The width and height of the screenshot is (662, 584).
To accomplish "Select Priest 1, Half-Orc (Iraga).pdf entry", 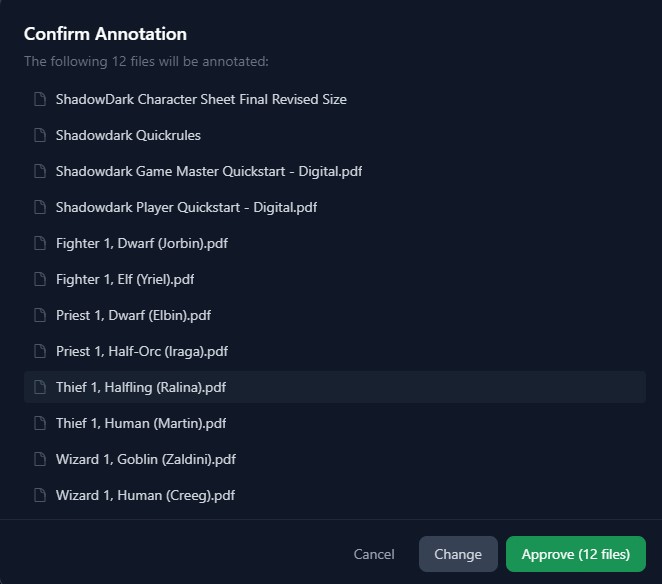I will pos(142,351).
